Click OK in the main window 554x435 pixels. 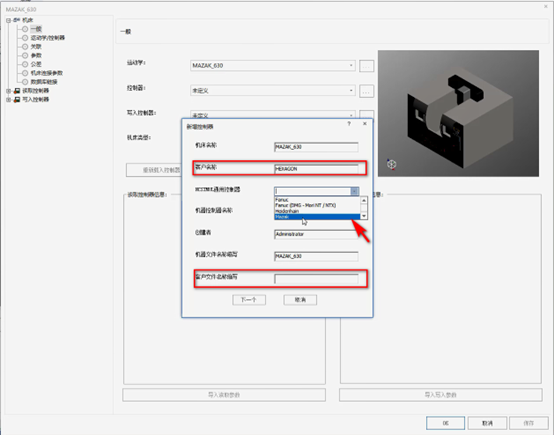[445, 423]
